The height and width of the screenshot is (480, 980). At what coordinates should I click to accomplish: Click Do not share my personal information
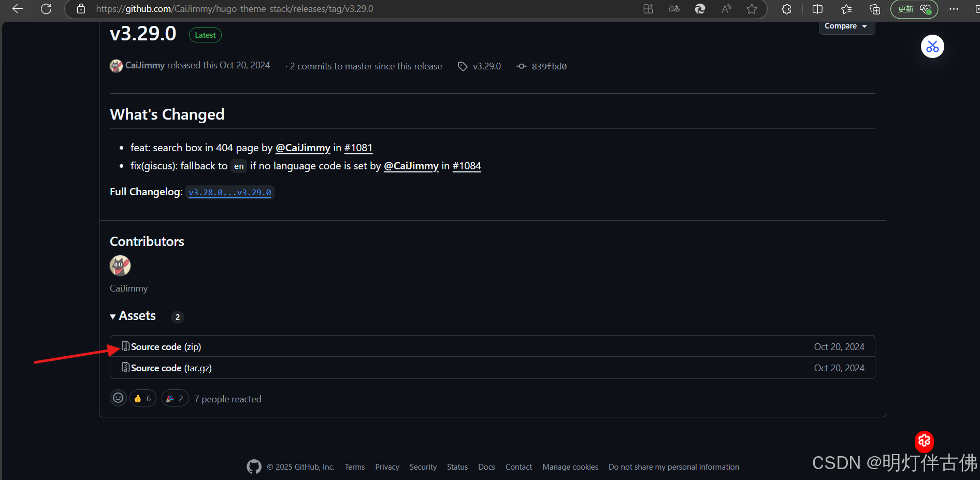674,467
